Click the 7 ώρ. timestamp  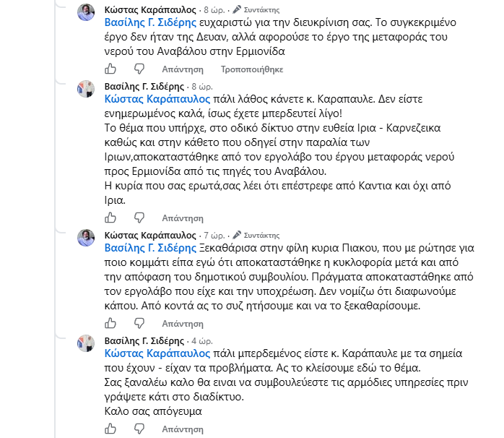[x=214, y=235]
